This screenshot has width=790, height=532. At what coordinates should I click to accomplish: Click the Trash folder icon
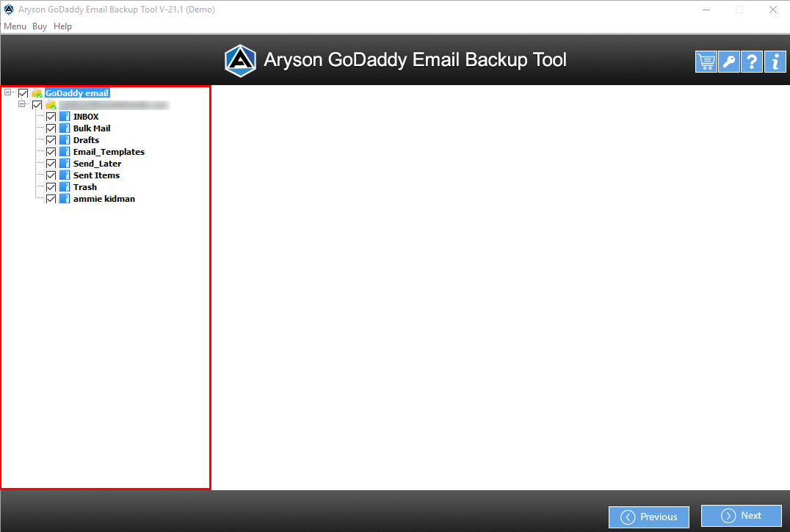click(x=65, y=187)
